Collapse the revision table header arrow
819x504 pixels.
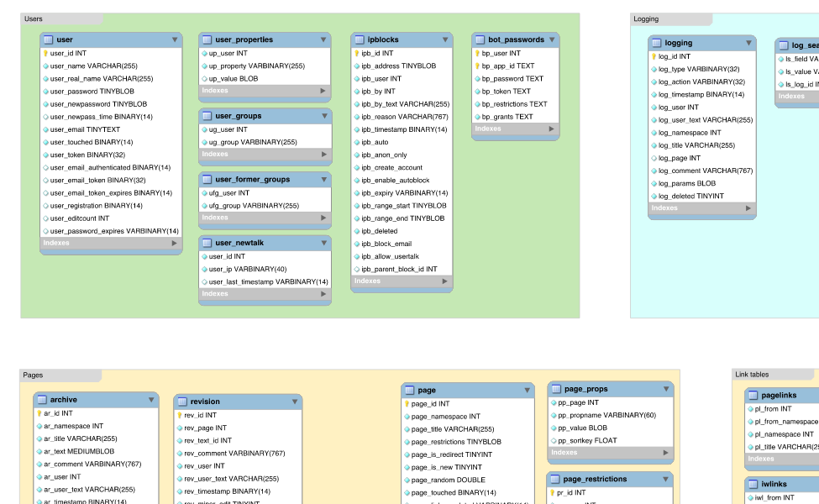pyautogui.click(x=295, y=402)
